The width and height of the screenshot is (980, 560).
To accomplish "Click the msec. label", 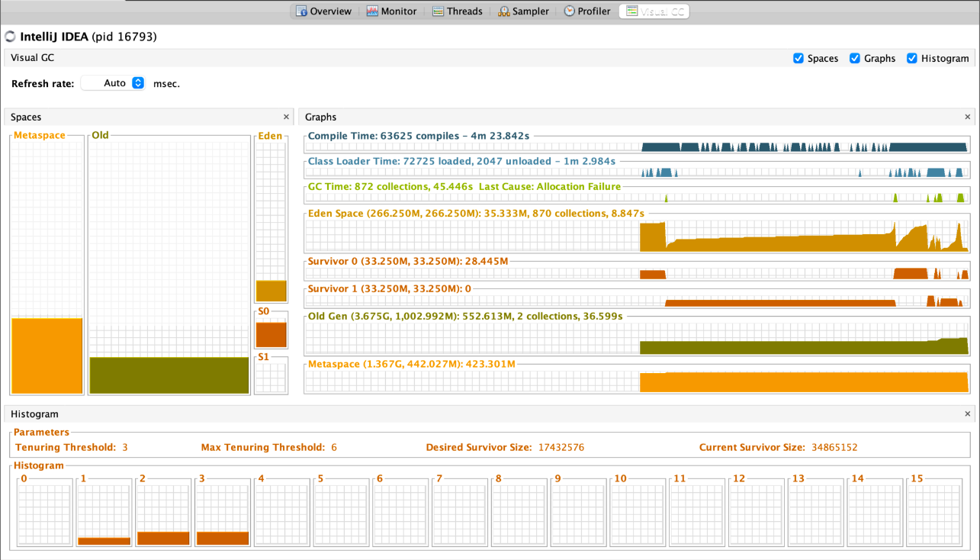I will coord(166,84).
